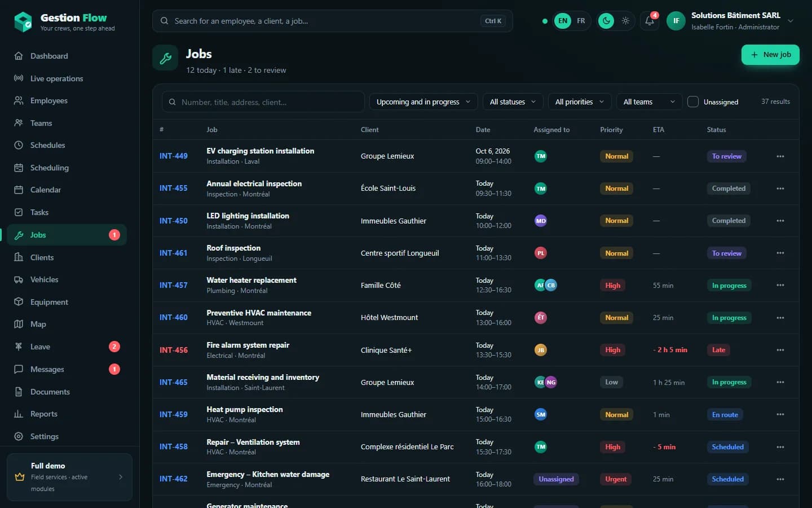Click the Reports chart icon

19,414
